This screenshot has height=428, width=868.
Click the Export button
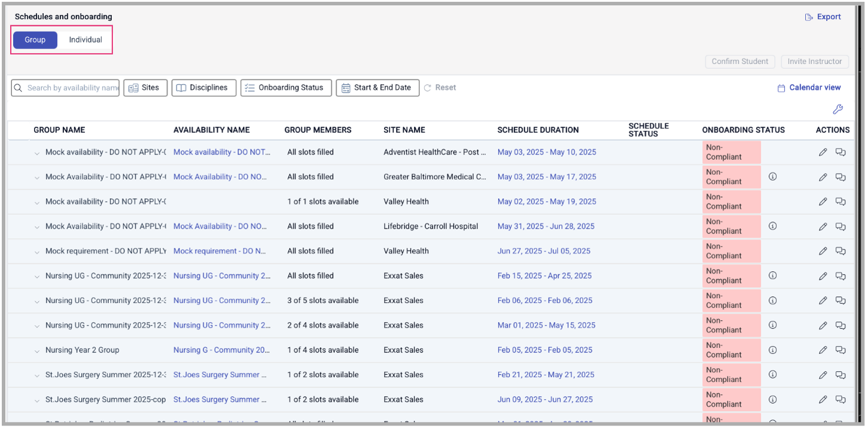[x=823, y=17]
